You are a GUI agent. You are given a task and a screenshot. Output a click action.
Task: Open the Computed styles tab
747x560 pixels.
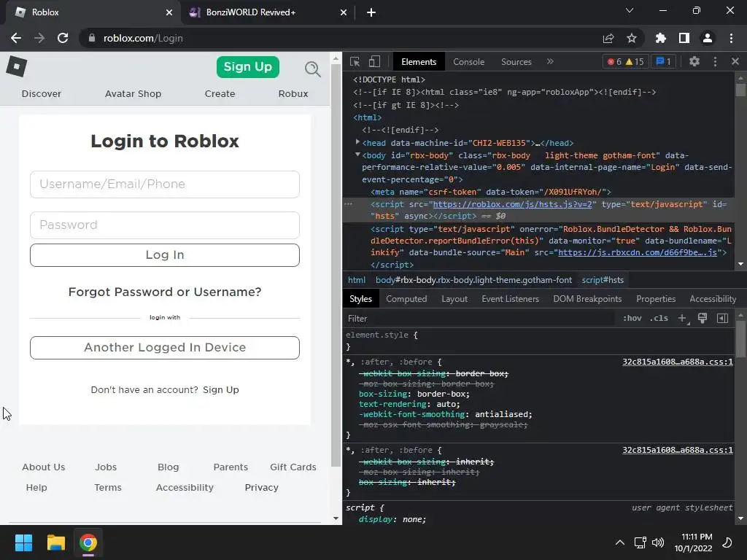click(x=406, y=299)
